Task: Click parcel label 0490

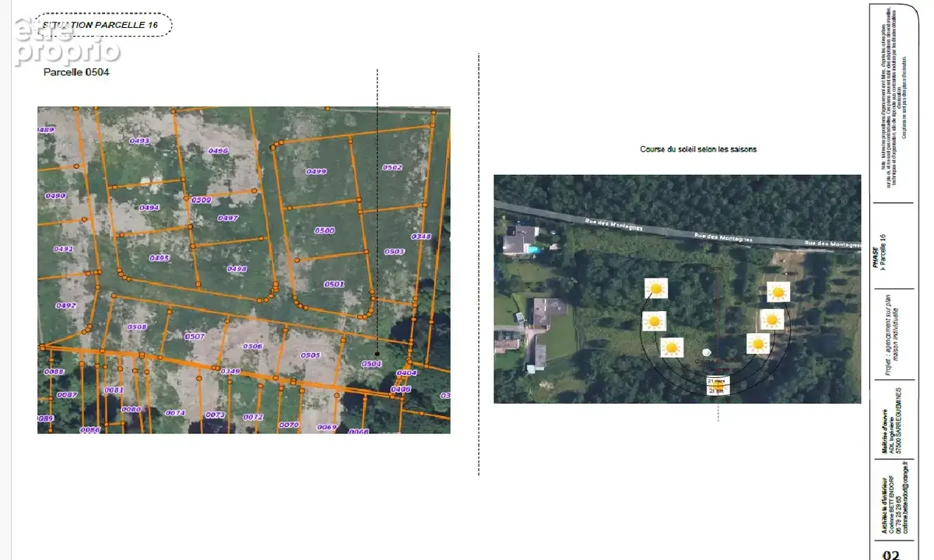Action: click(x=55, y=196)
